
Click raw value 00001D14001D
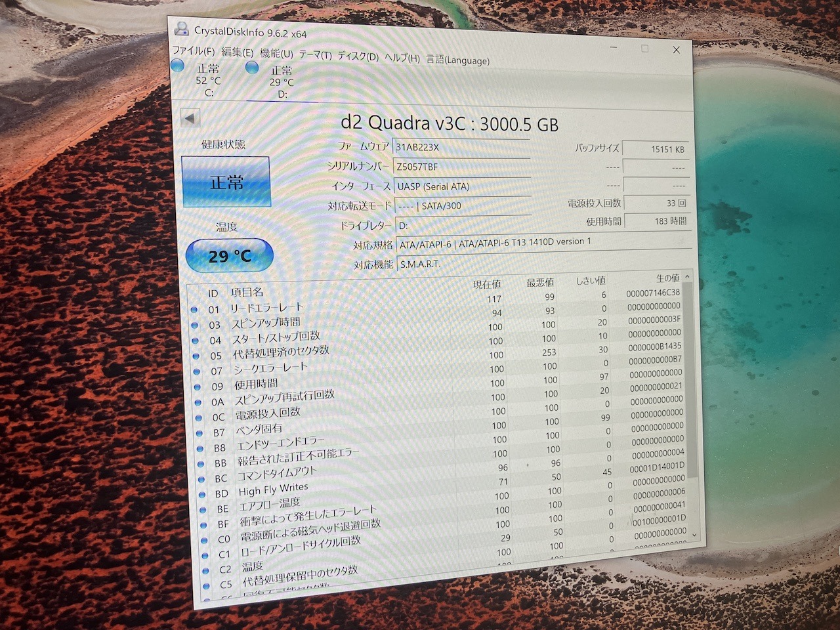(x=657, y=467)
